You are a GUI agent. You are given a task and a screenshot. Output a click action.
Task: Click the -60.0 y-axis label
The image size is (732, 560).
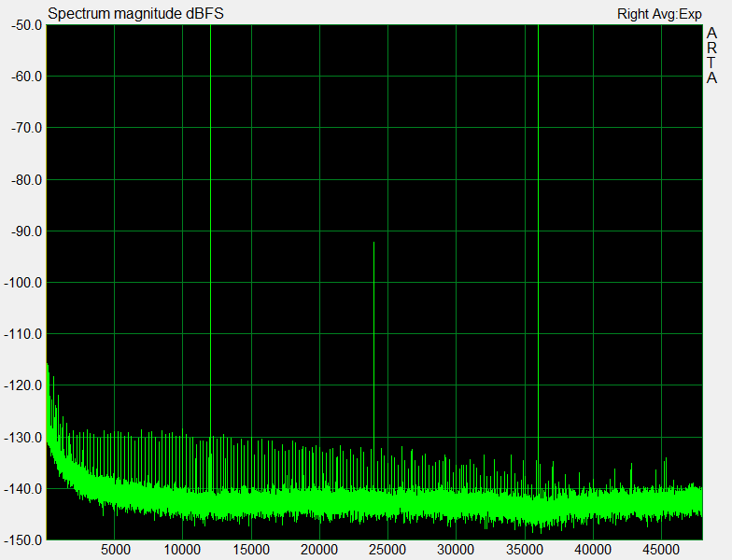pyautogui.click(x=26, y=77)
